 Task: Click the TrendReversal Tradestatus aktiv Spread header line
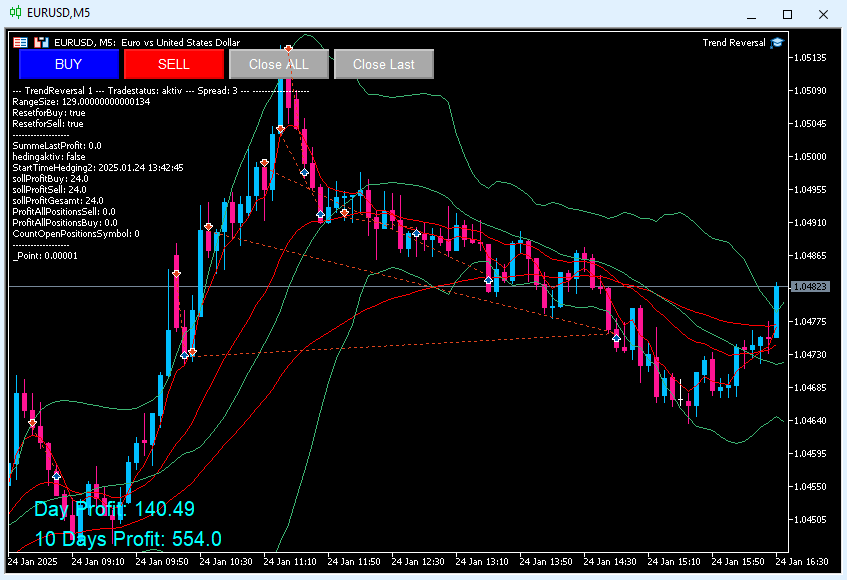160,91
